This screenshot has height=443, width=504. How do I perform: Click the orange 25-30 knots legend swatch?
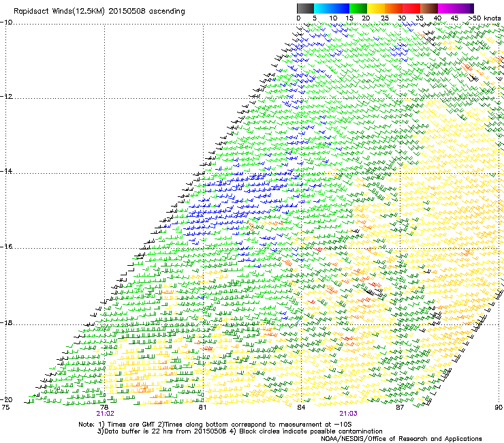394,8
